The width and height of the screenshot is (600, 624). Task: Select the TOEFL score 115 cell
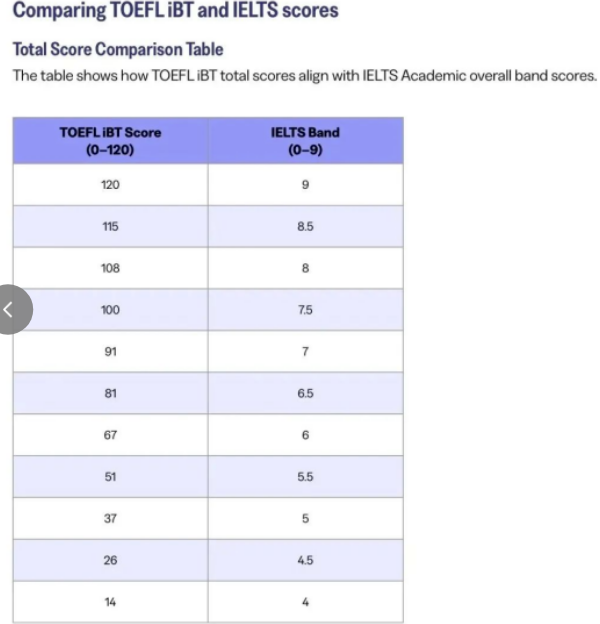click(x=110, y=227)
